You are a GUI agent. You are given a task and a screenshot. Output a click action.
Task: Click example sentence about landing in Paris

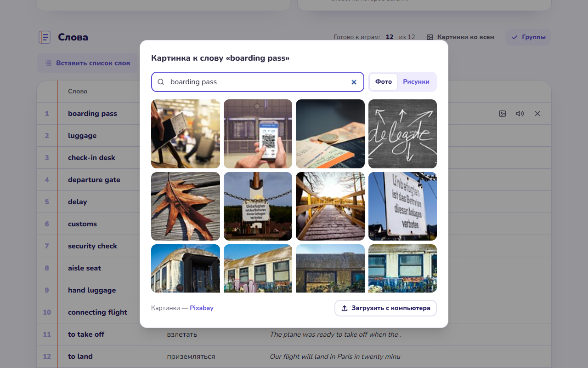[x=335, y=356]
